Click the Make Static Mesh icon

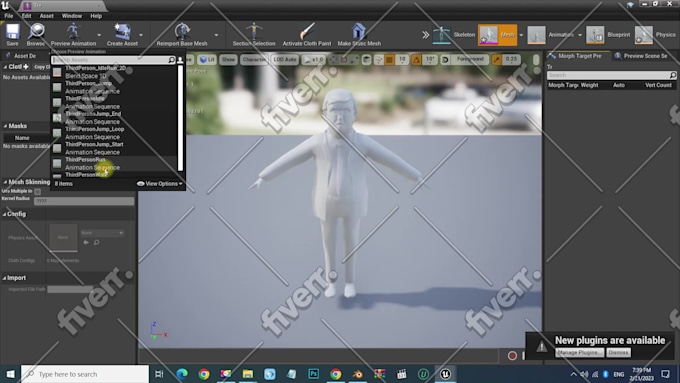359,35
